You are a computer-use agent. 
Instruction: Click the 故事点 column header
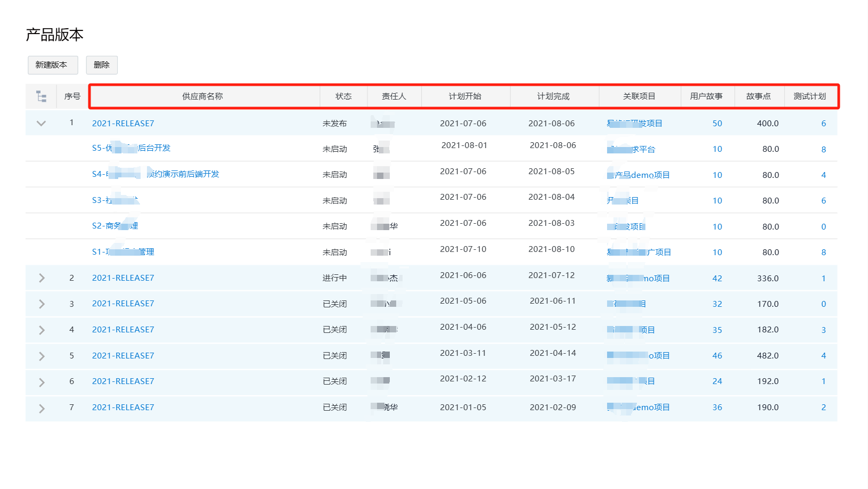(x=758, y=96)
